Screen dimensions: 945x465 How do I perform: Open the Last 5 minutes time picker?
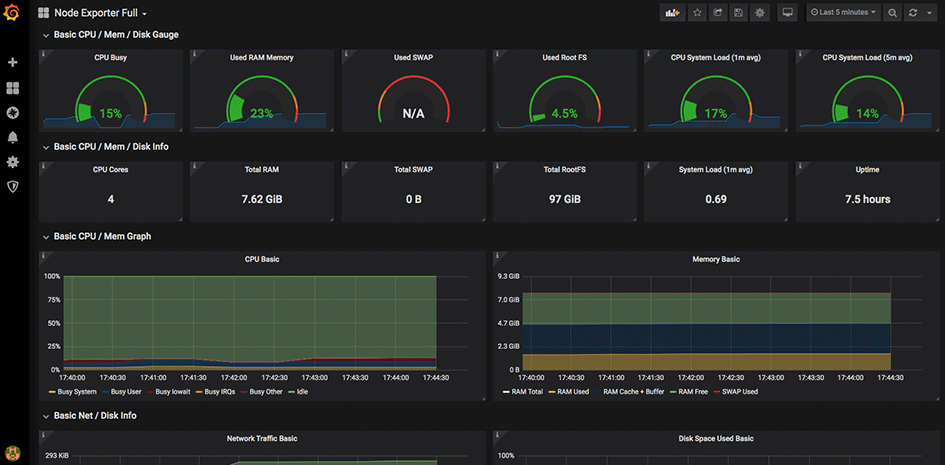point(844,13)
